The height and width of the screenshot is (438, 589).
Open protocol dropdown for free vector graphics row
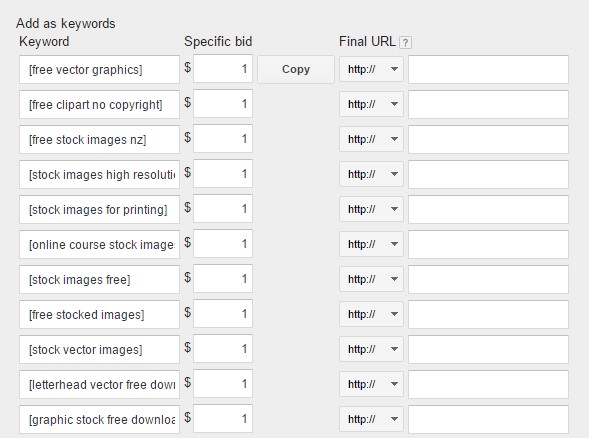pos(371,69)
